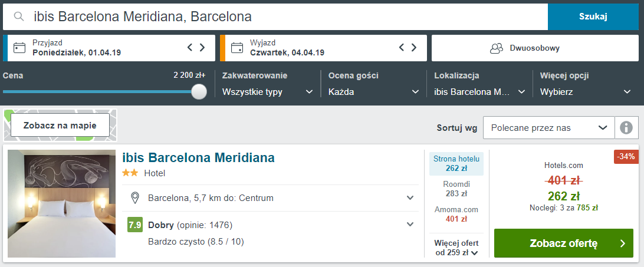Open the check-out calendar icon
The width and height of the screenshot is (644, 267).
(x=237, y=48)
